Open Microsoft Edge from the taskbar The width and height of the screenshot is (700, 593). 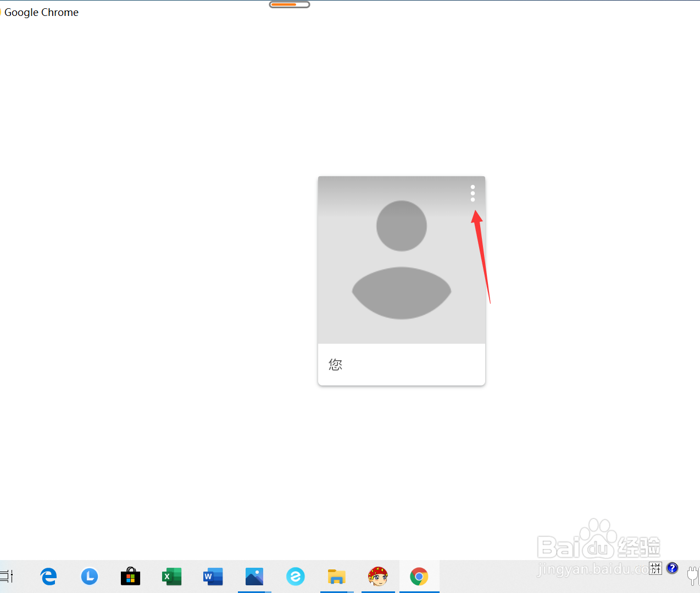49,577
